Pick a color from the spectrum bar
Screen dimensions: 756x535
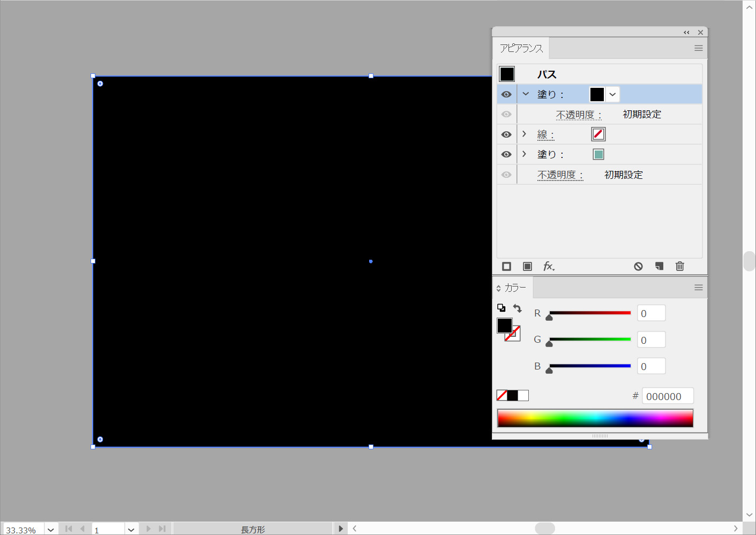pyautogui.click(x=595, y=418)
